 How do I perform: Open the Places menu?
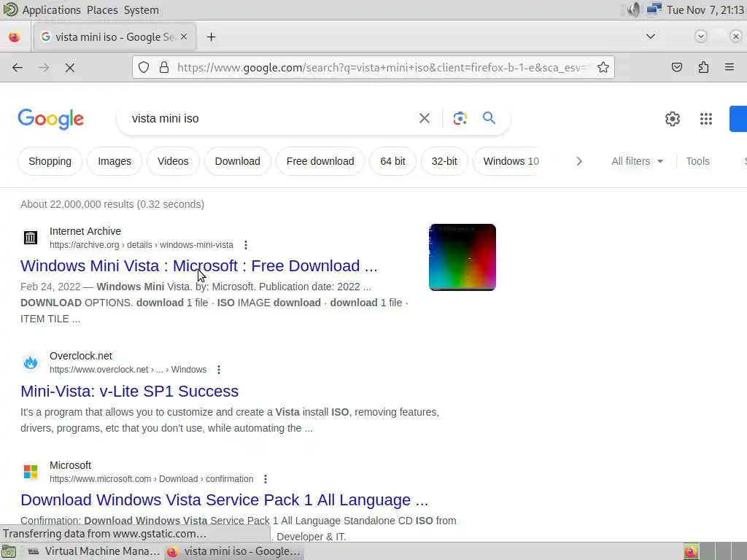point(102,10)
